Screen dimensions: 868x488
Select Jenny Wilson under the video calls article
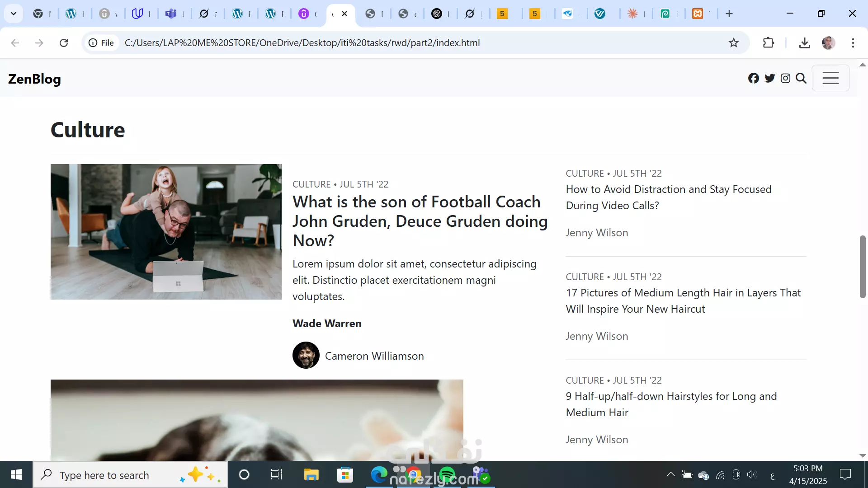click(x=597, y=233)
